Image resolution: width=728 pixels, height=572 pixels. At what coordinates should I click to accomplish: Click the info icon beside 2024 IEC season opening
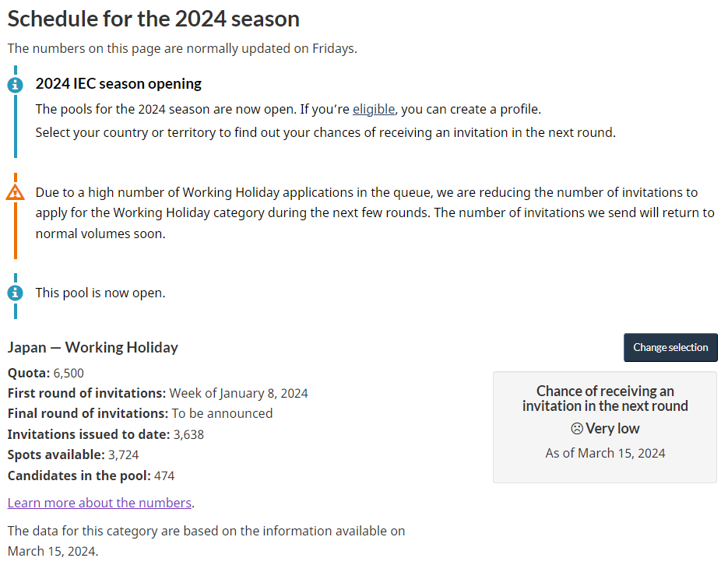click(16, 85)
